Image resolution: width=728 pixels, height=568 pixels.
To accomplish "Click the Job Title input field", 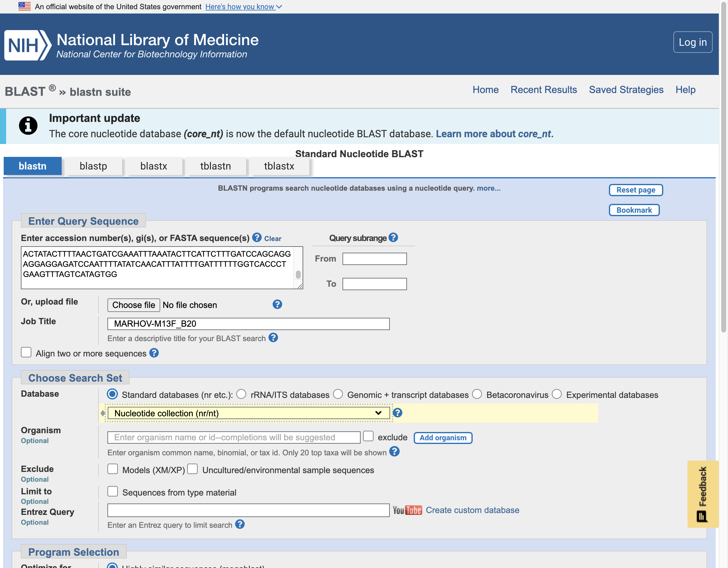I will [x=248, y=324].
